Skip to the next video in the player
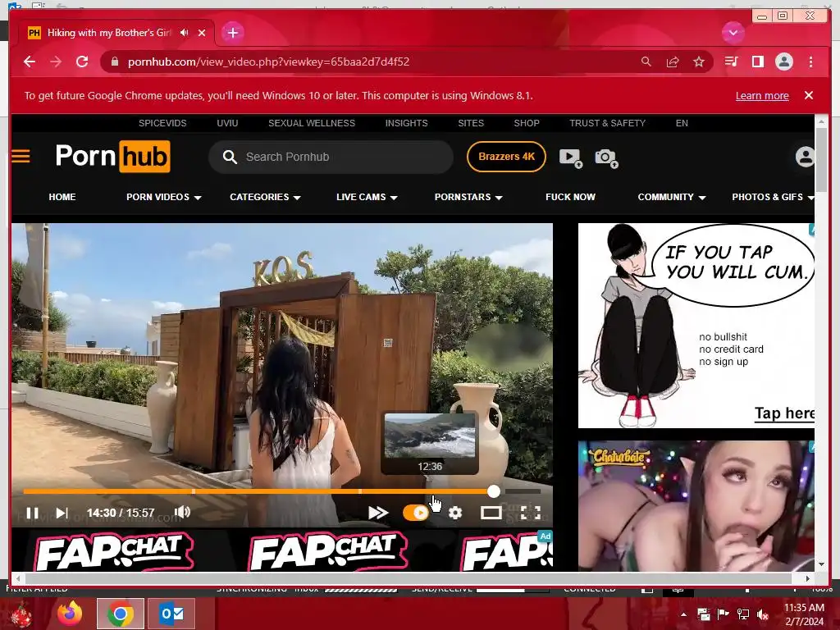The image size is (840, 630). [x=62, y=514]
